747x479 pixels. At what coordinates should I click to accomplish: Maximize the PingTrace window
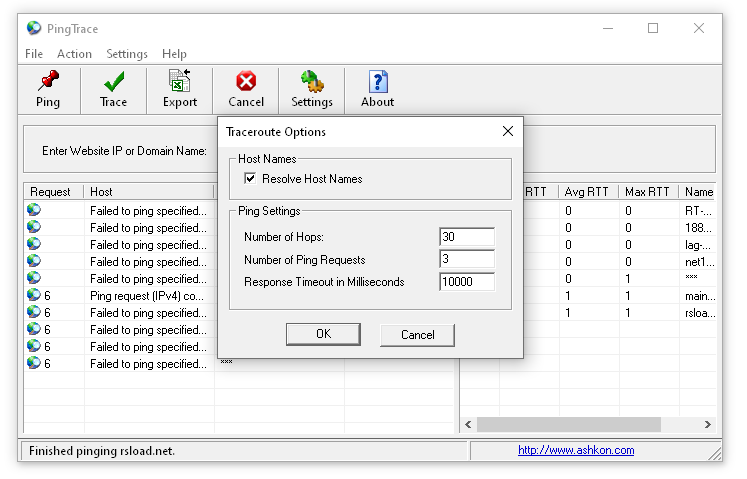653,28
